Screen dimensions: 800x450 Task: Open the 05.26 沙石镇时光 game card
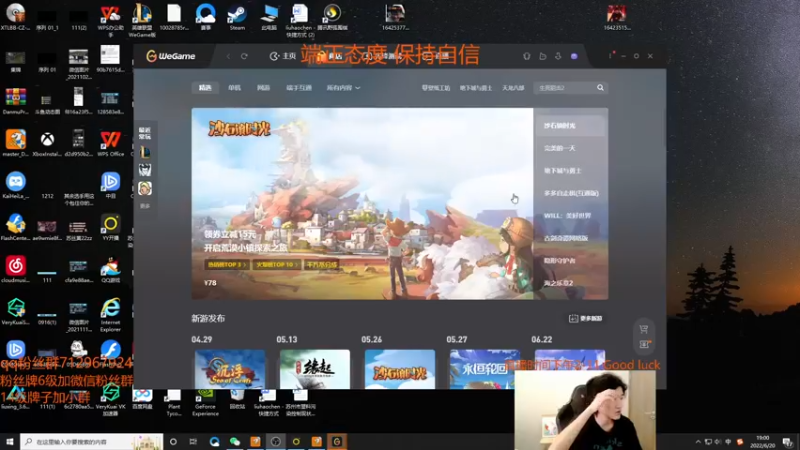click(400, 369)
